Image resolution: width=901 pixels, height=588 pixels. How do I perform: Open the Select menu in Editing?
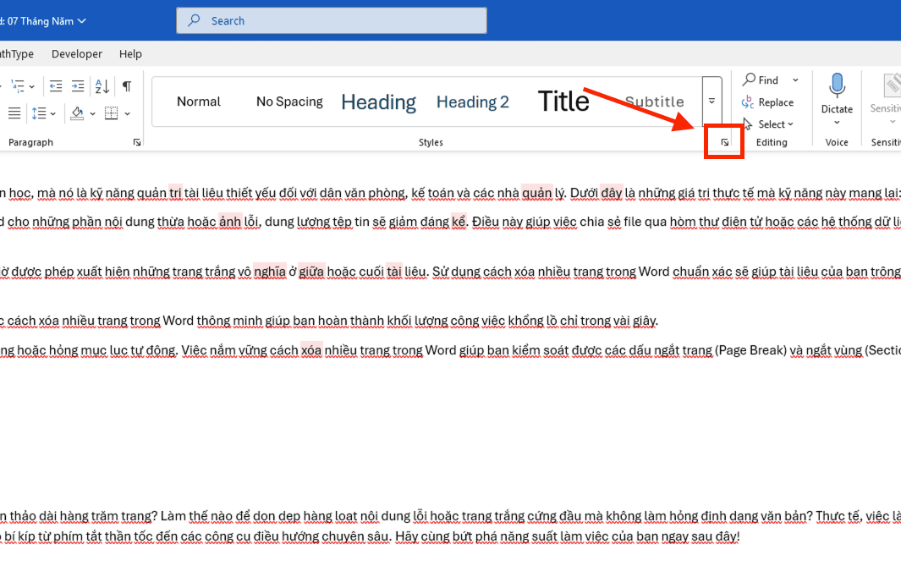tap(768, 124)
